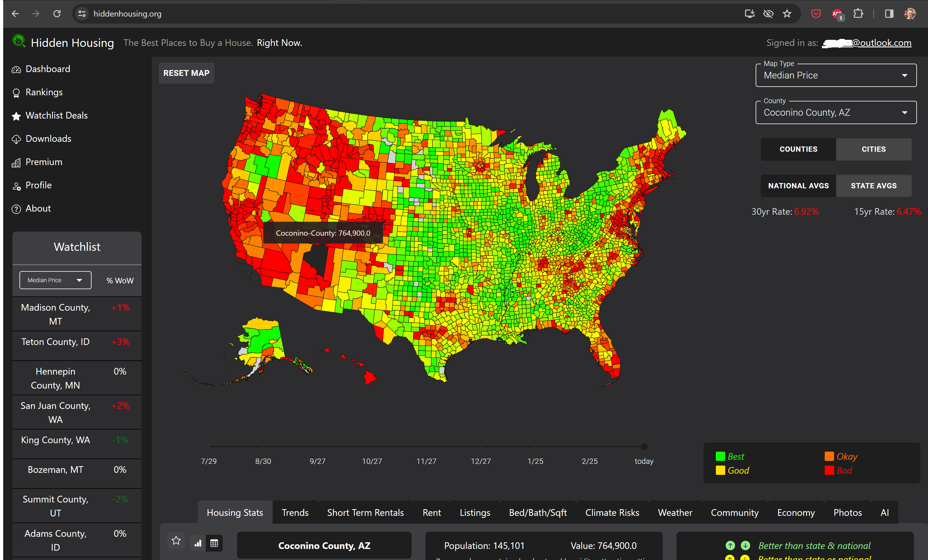Select the COUNTIES toggle

[x=798, y=149]
